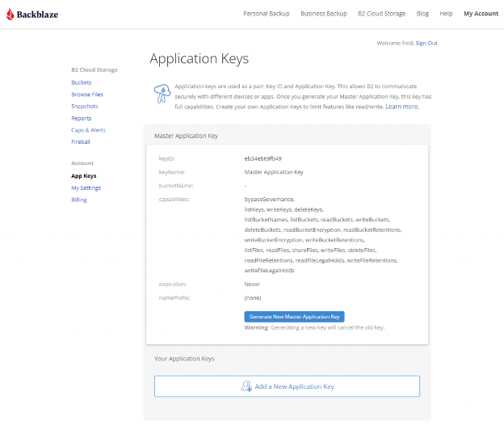Click the B2 Cloud Storage sidebar heading

click(94, 70)
